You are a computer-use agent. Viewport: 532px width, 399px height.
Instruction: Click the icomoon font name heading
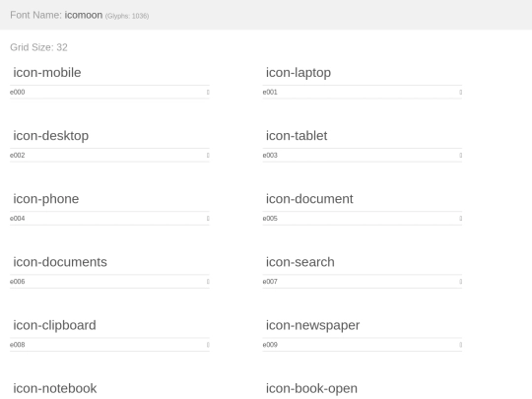click(84, 15)
